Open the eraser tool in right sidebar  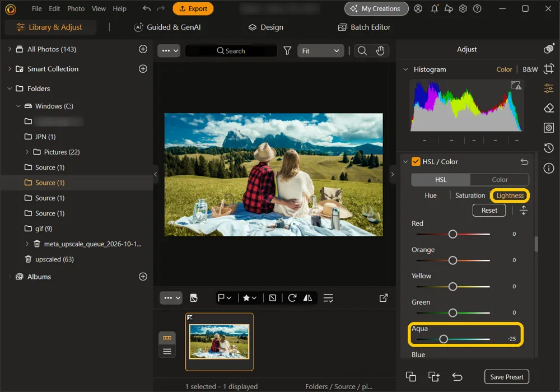549,108
